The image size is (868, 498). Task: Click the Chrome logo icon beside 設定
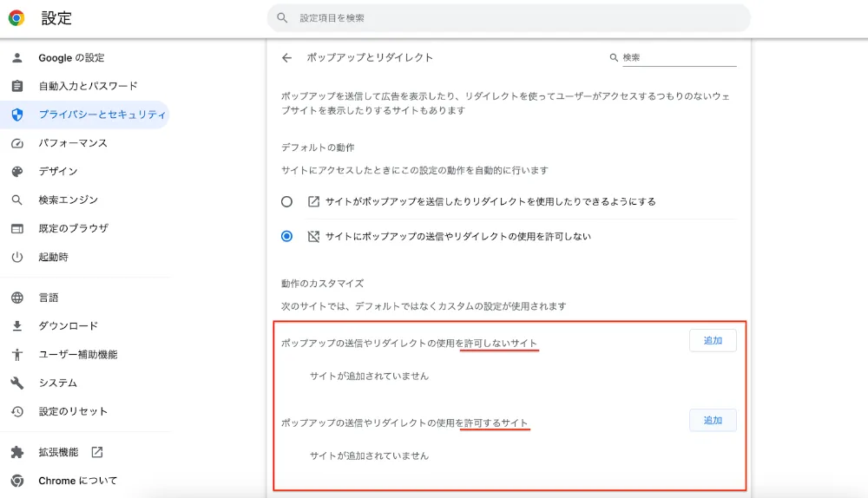point(16,18)
